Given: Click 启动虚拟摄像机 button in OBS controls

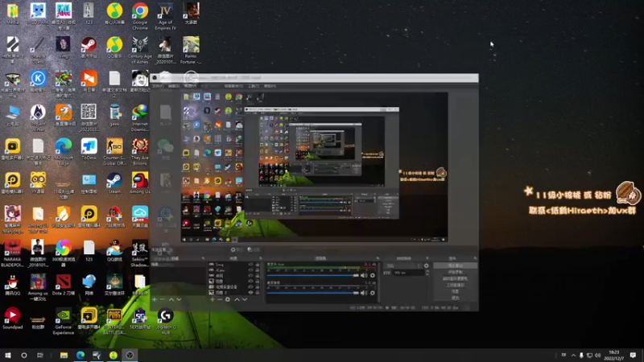Looking at the screenshot, I should tap(455, 278).
